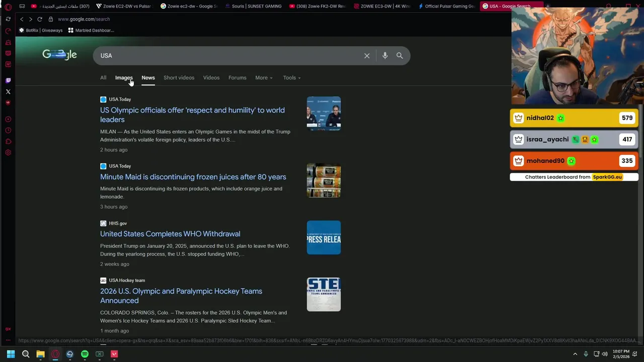This screenshot has width=644, height=362.
Task: Open the Opera GX menu logo
Action: pos(8,7)
